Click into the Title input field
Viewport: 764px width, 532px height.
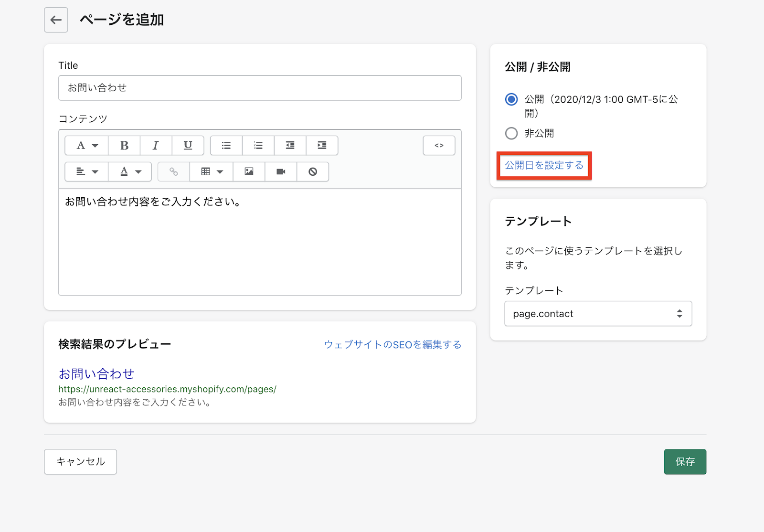click(x=260, y=88)
